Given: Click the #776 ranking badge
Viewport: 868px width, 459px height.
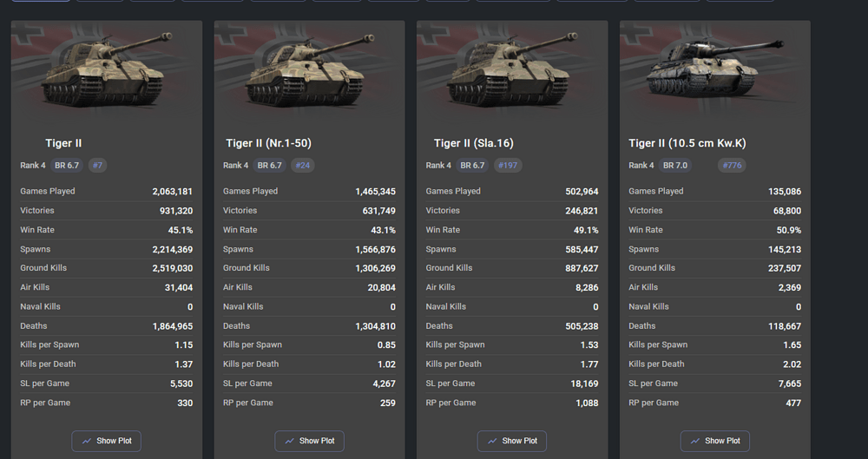Looking at the screenshot, I should pos(732,165).
